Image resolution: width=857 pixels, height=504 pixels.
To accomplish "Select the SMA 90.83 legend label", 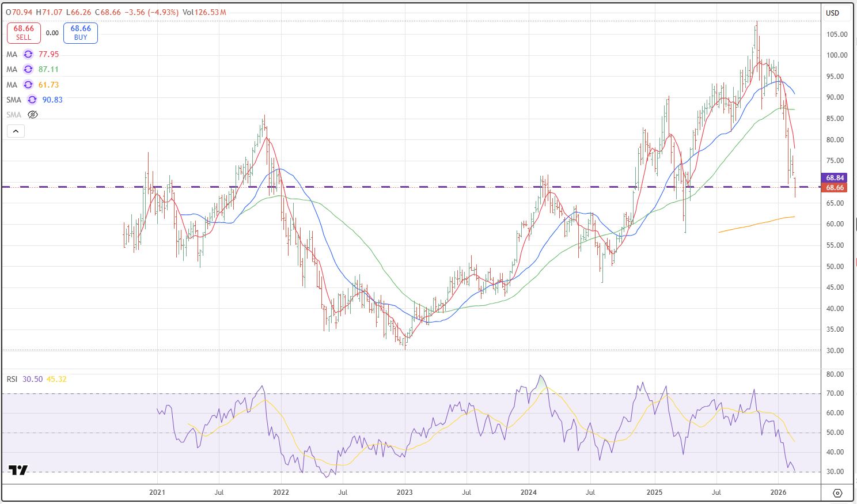I will pyautogui.click(x=14, y=100).
